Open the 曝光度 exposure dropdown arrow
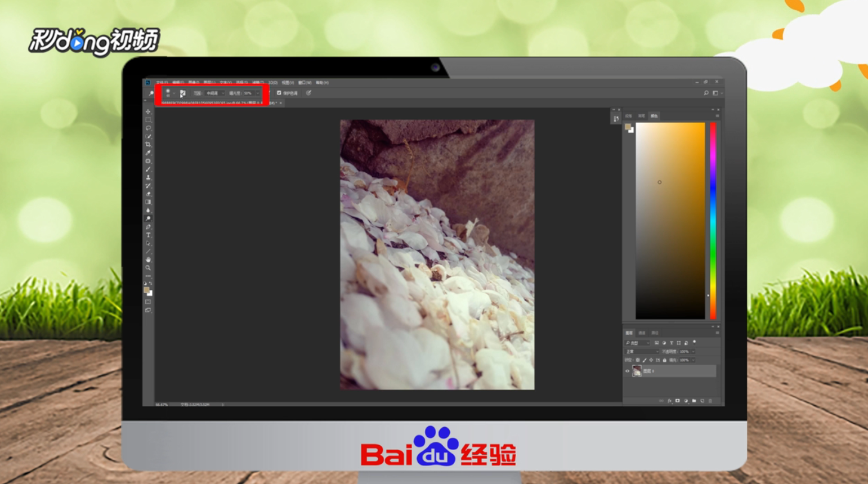The height and width of the screenshot is (484, 868). 258,93
